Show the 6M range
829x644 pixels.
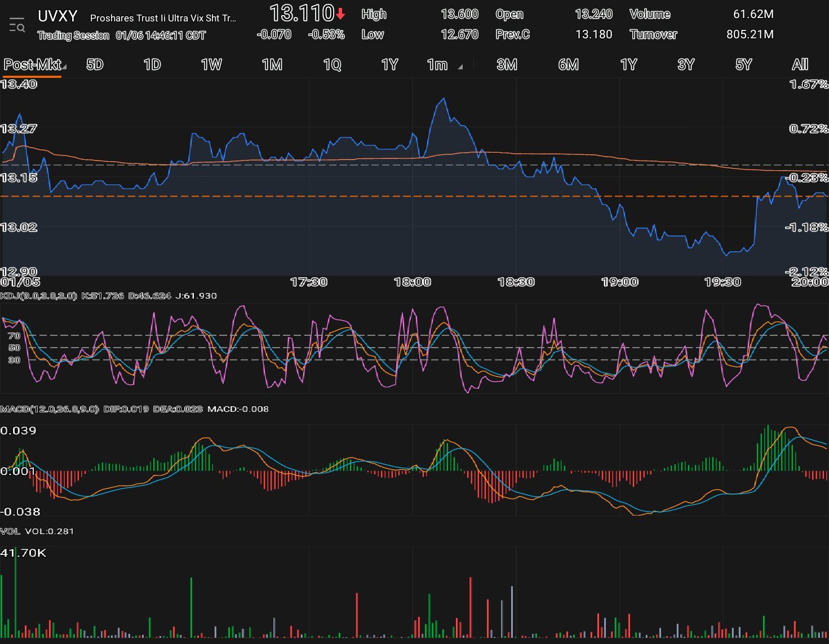pyautogui.click(x=568, y=64)
